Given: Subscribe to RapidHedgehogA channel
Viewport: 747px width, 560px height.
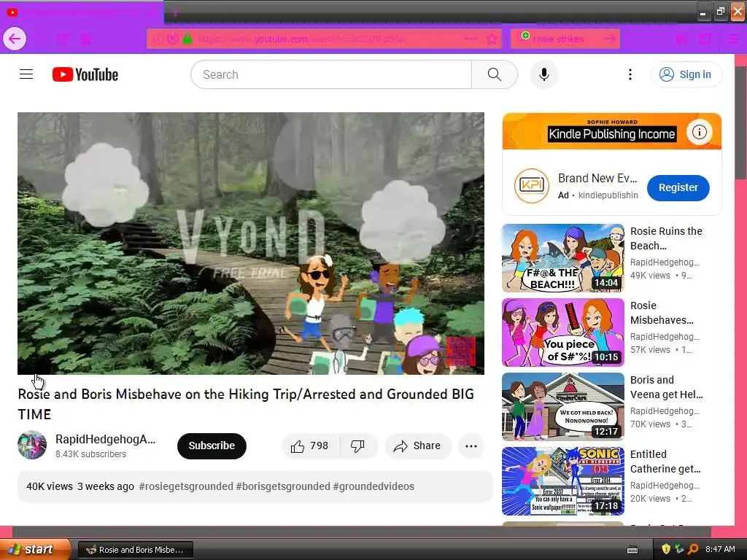Looking at the screenshot, I should click(x=212, y=446).
